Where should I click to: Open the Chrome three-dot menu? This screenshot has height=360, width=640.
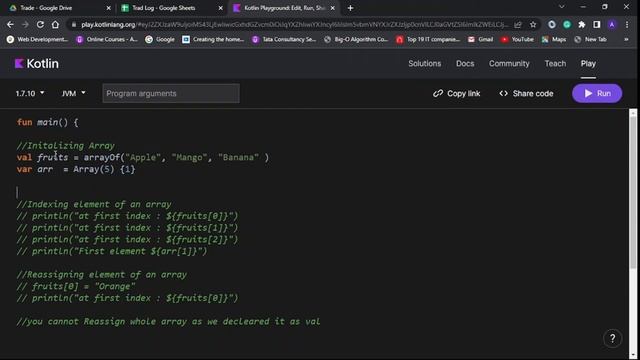coord(627,24)
